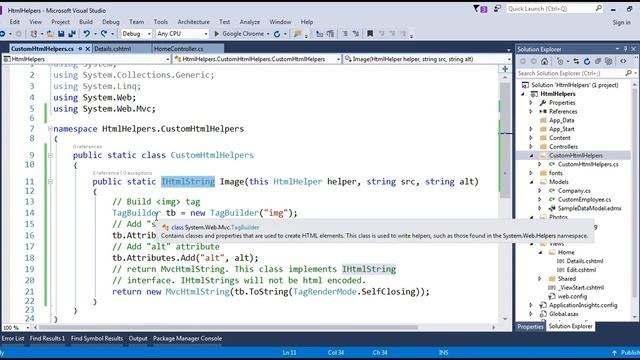The image size is (640, 360).
Task: Select Company.cs in Solution Explorer
Action: 574,191
